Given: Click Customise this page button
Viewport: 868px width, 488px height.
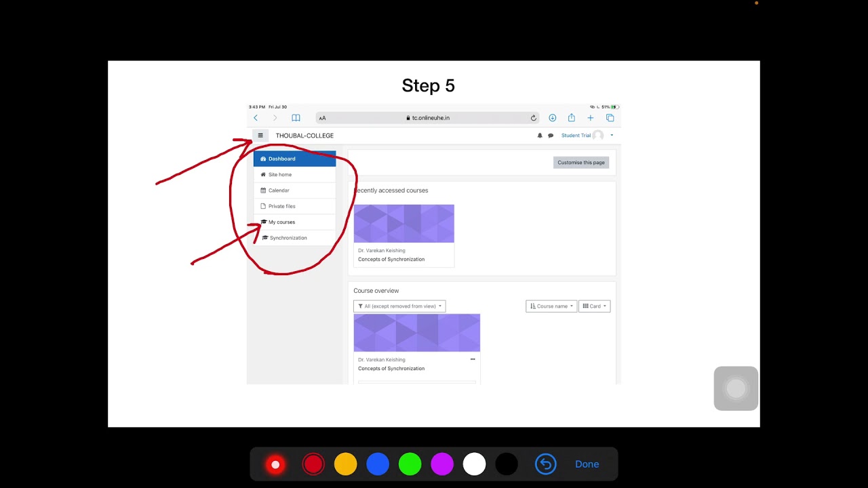Looking at the screenshot, I should [x=581, y=163].
